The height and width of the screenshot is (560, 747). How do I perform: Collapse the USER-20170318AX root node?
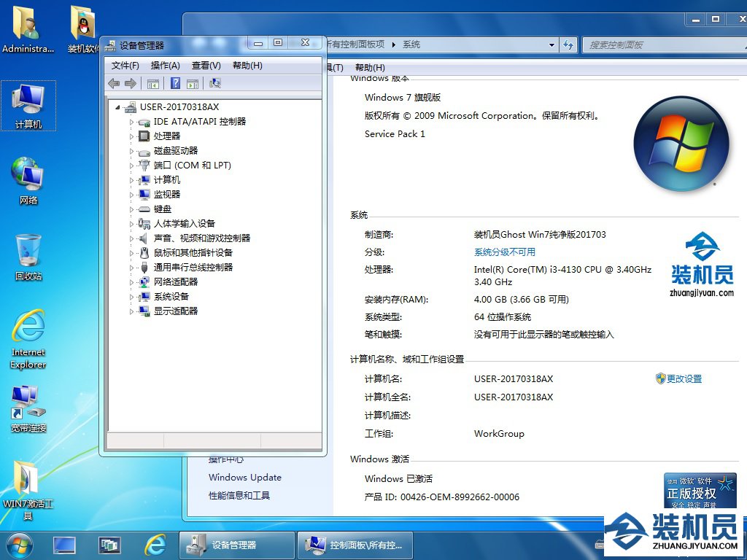118,107
